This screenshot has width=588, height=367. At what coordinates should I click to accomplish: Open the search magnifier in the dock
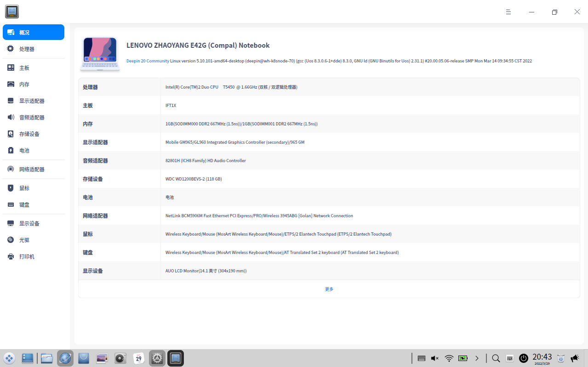[496, 358]
